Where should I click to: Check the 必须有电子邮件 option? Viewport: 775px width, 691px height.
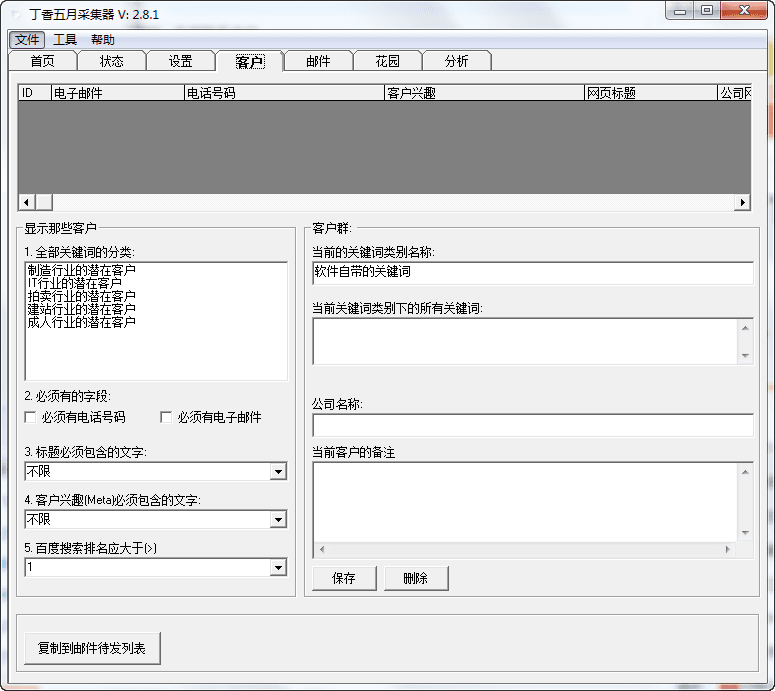[x=167, y=417]
